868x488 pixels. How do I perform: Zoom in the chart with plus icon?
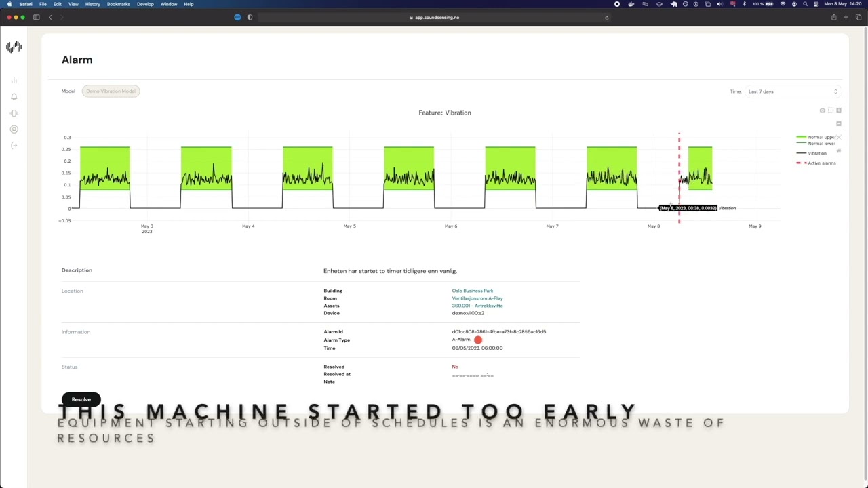(x=839, y=110)
